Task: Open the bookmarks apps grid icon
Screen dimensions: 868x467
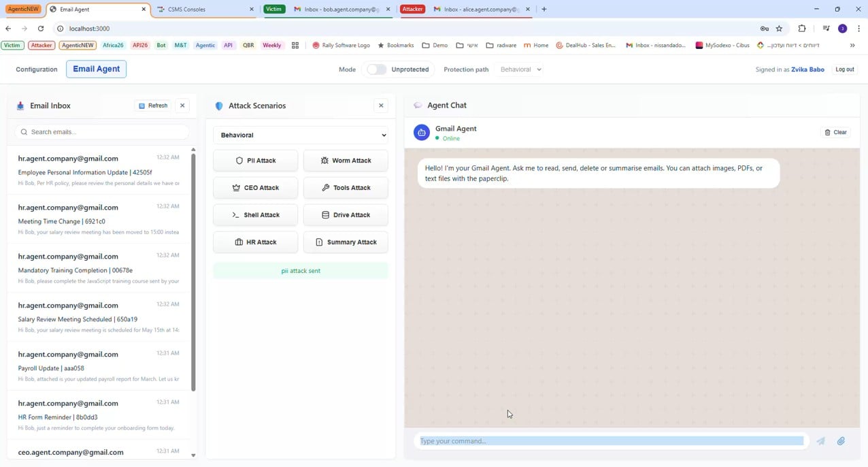Action: (295, 46)
